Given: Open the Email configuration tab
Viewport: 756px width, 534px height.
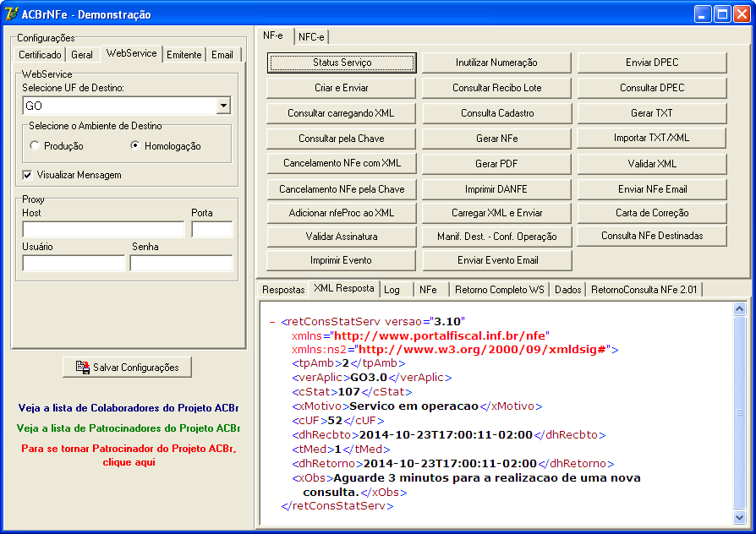Looking at the screenshot, I should pyautogui.click(x=222, y=55).
